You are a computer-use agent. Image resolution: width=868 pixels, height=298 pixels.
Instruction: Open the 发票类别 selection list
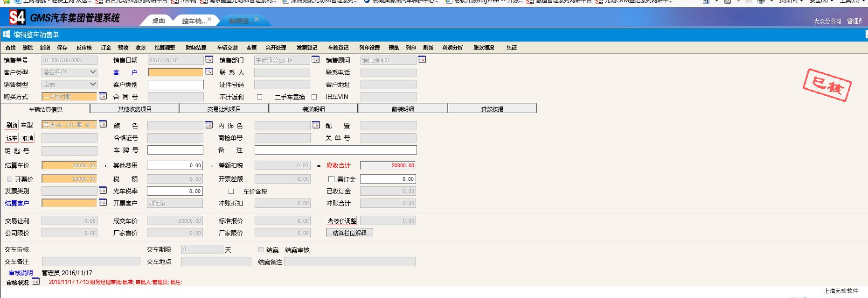103,191
